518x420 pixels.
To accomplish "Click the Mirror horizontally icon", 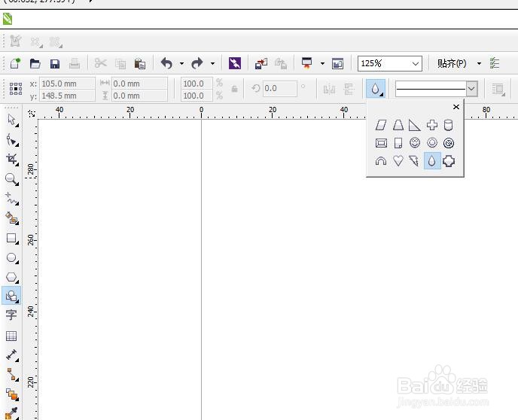I will pyautogui.click(x=329, y=89).
